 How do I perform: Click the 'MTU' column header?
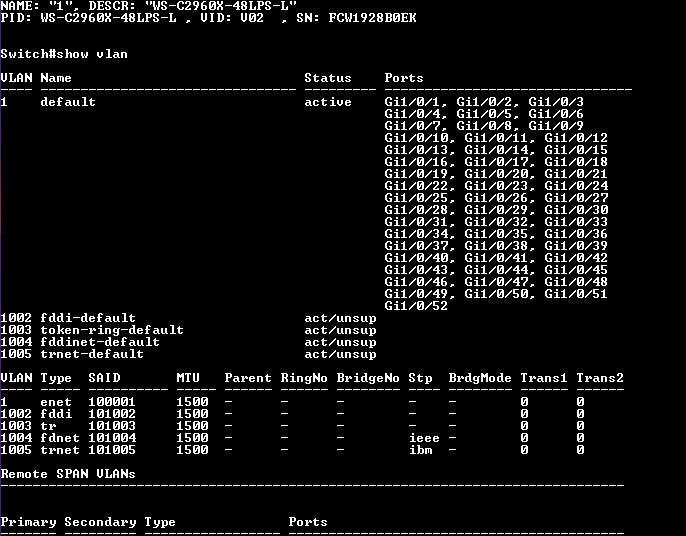tap(188, 378)
